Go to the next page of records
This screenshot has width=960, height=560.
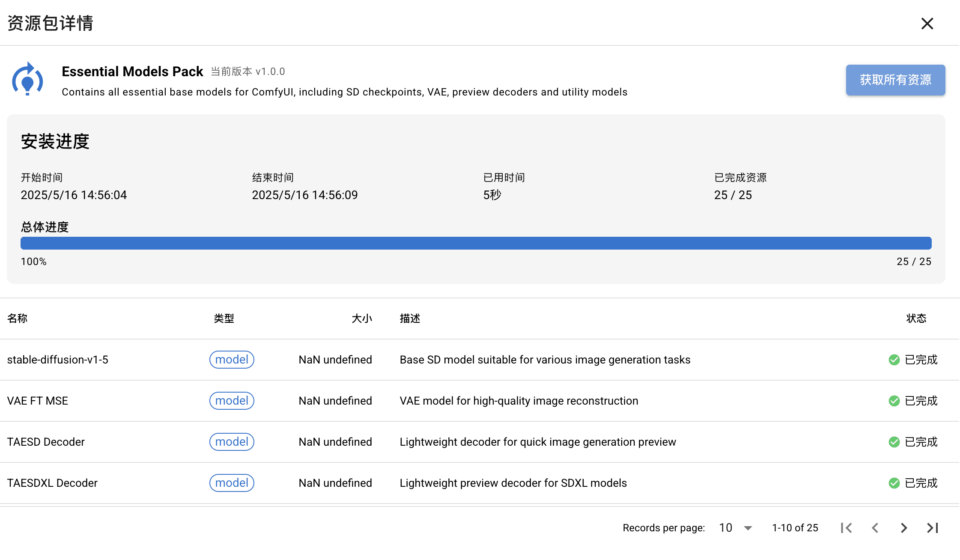pyautogui.click(x=904, y=528)
